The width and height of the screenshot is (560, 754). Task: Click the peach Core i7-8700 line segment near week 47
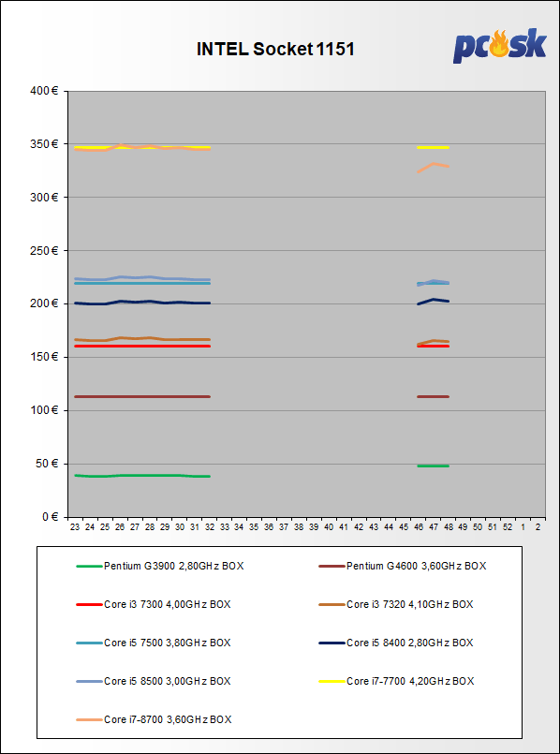pyautogui.click(x=433, y=164)
